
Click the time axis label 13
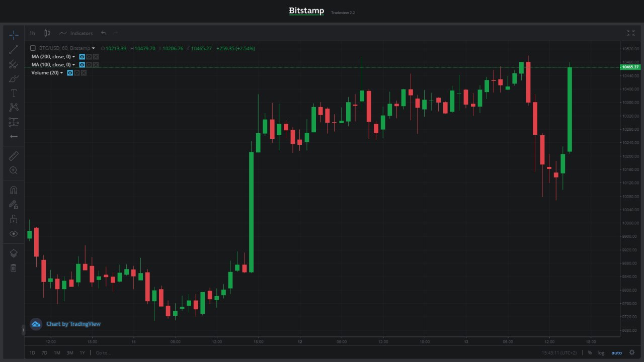coord(466,341)
